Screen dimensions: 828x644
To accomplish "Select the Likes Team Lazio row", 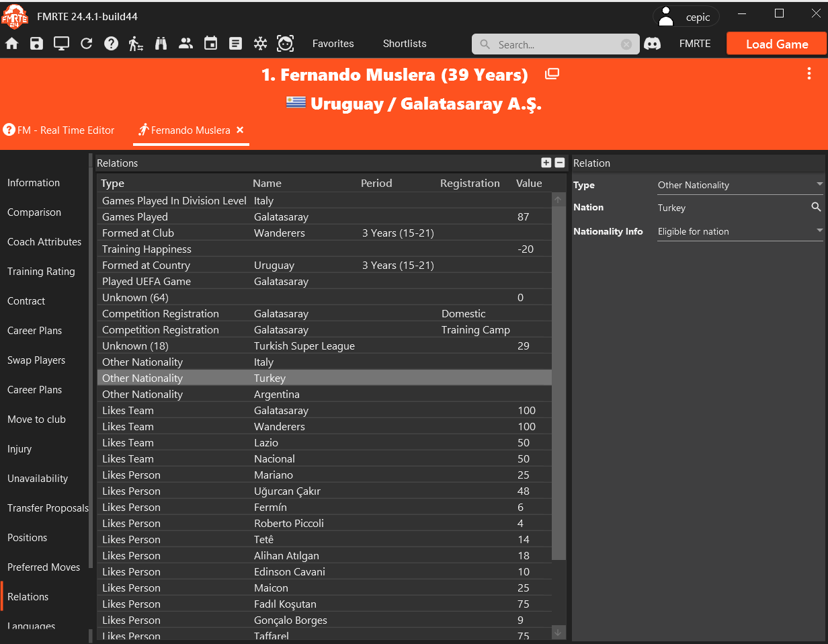I will point(325,443).
